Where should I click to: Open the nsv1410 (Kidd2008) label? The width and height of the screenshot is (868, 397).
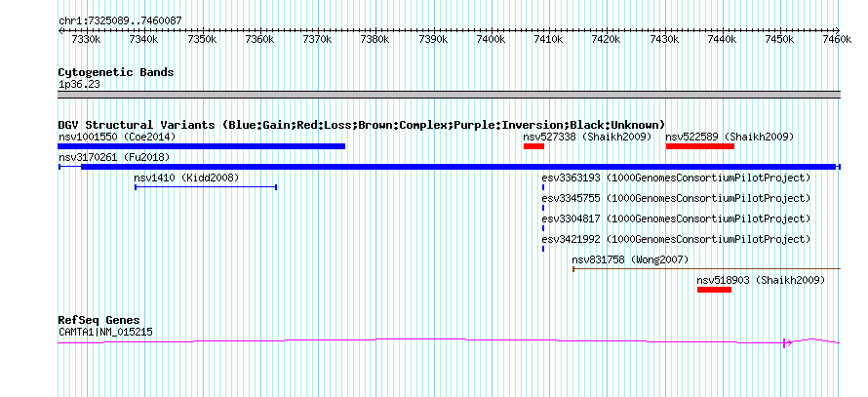tap(186, 178)
